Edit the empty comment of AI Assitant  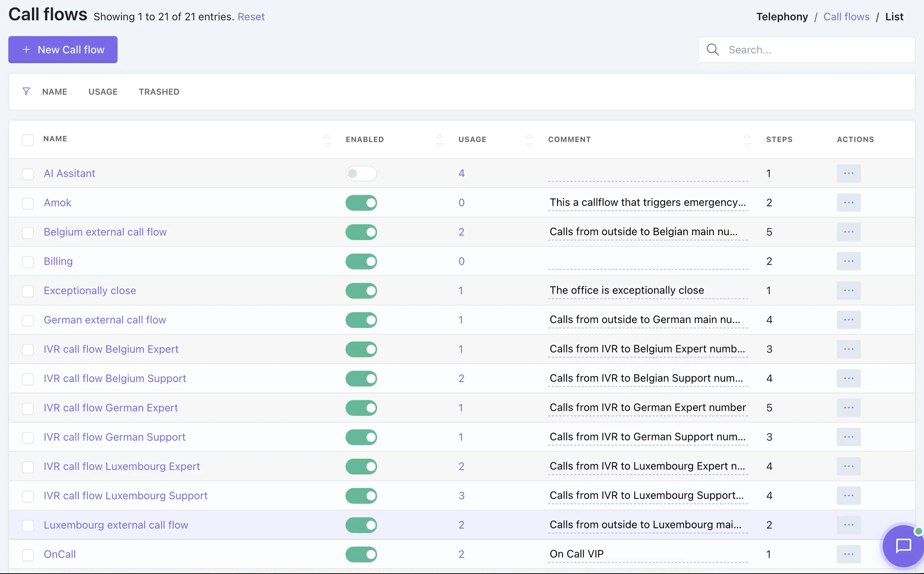[x=648, y=173]
